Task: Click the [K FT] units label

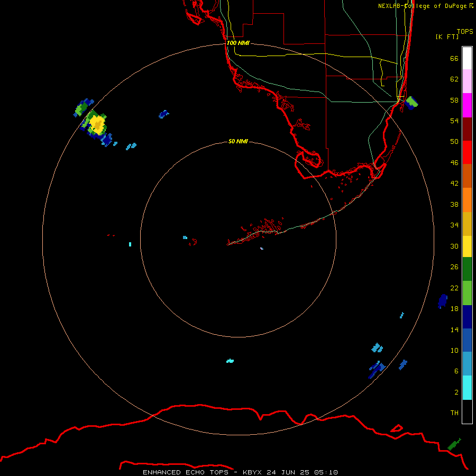Action: click(447, 36)
